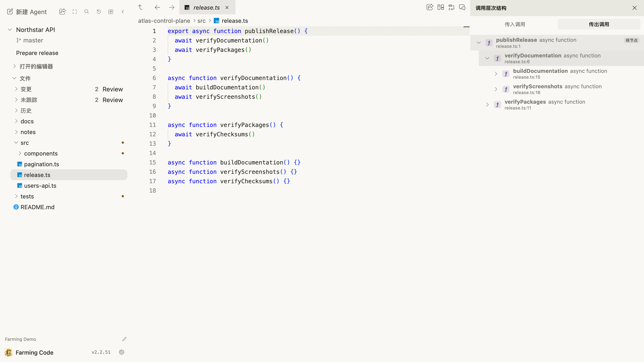Click src in the breadcrumb
The image size is (644, 362).
click(x=201, y=21)
